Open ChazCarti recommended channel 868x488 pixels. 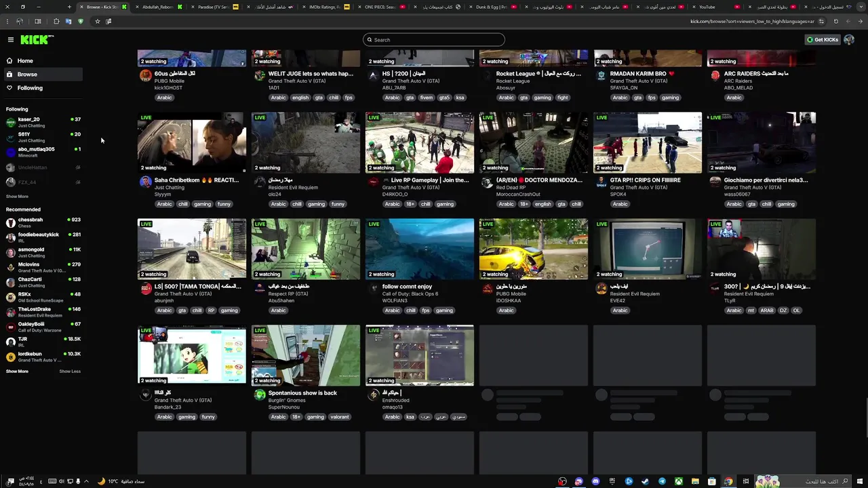tap(43, 282)
